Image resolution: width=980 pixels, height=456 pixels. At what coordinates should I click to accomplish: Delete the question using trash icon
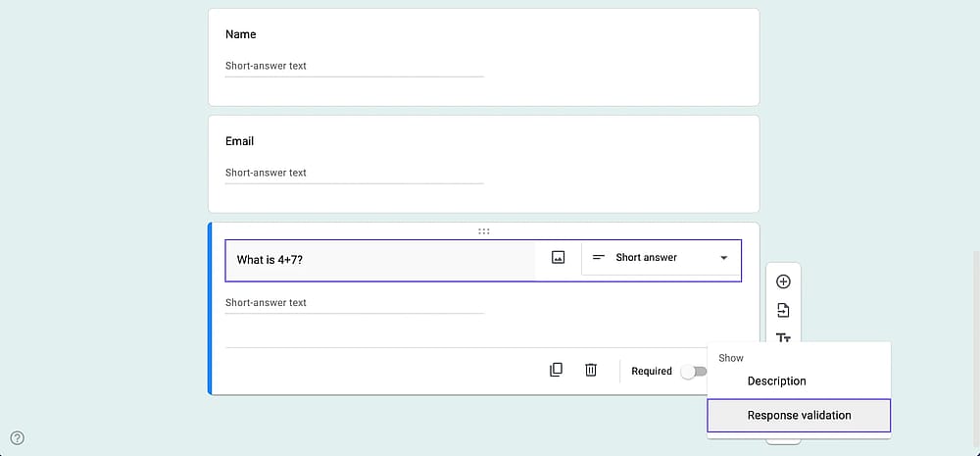click(591, 371)
